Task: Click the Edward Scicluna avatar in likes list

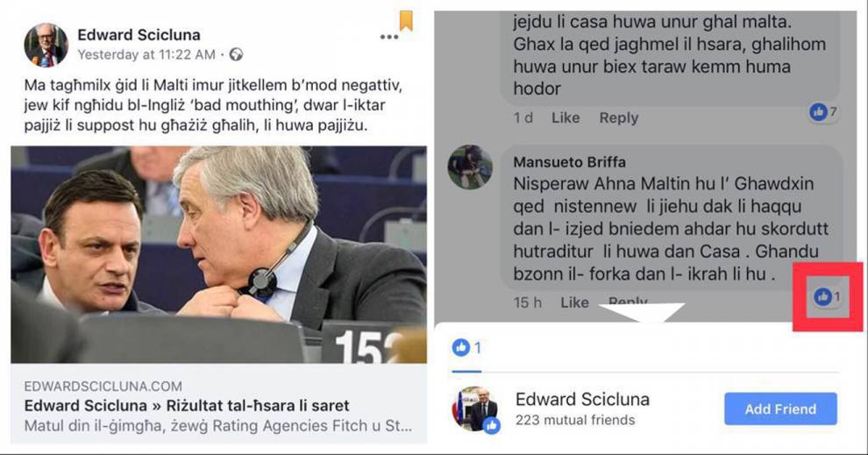Action: [x=477, y=409]
